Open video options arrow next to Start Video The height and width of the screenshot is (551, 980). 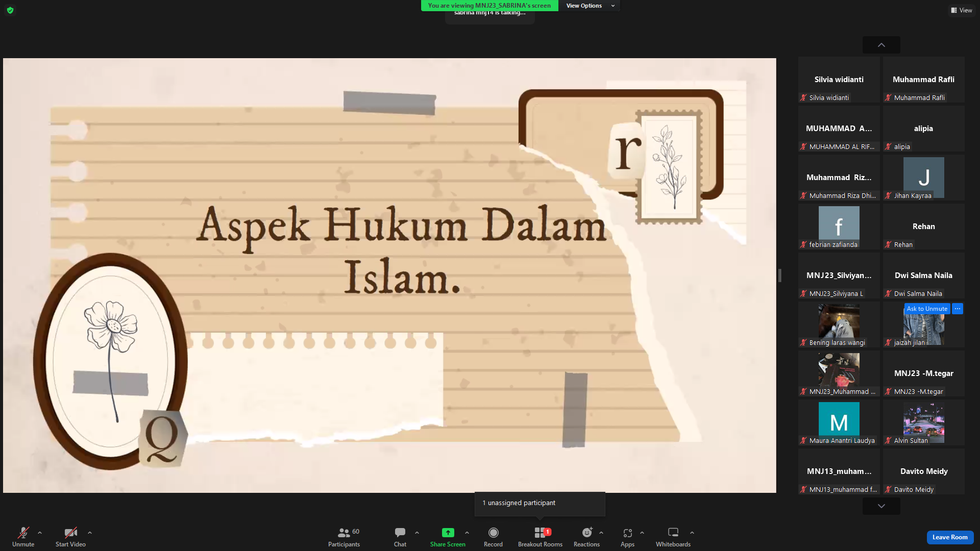[90, 533]
